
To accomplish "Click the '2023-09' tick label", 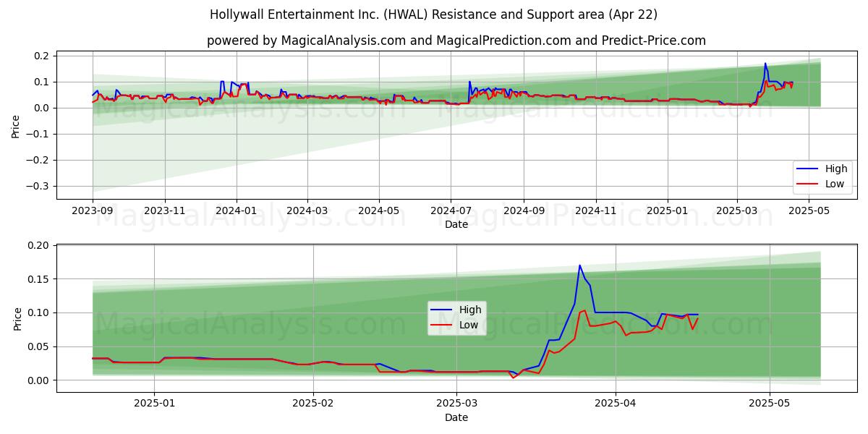I will pos(92,210).
